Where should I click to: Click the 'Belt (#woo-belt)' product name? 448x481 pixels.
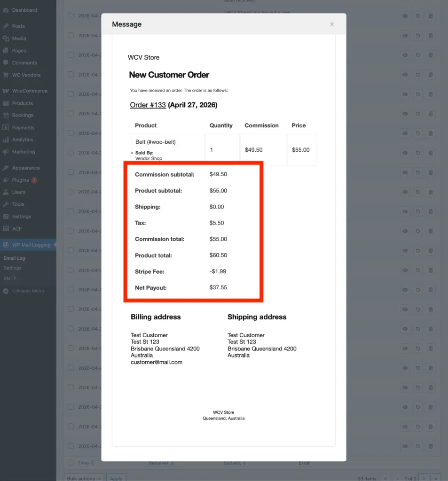156,142
